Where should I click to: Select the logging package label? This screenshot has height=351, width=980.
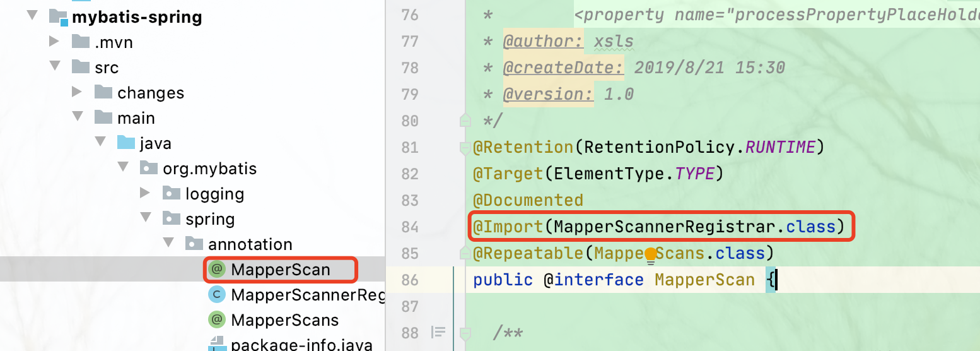tap(214, 194)
